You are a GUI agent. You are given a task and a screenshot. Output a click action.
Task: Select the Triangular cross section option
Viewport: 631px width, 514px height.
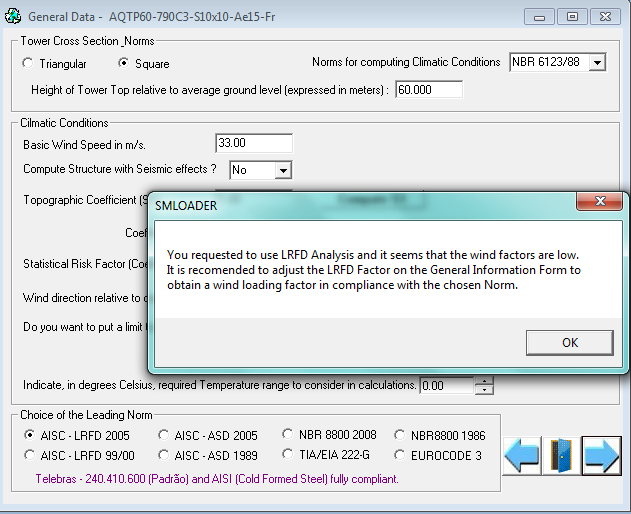29,64
